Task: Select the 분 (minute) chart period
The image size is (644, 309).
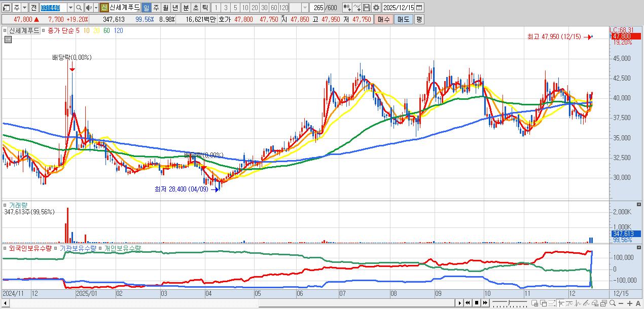Action: click(186, 8)
